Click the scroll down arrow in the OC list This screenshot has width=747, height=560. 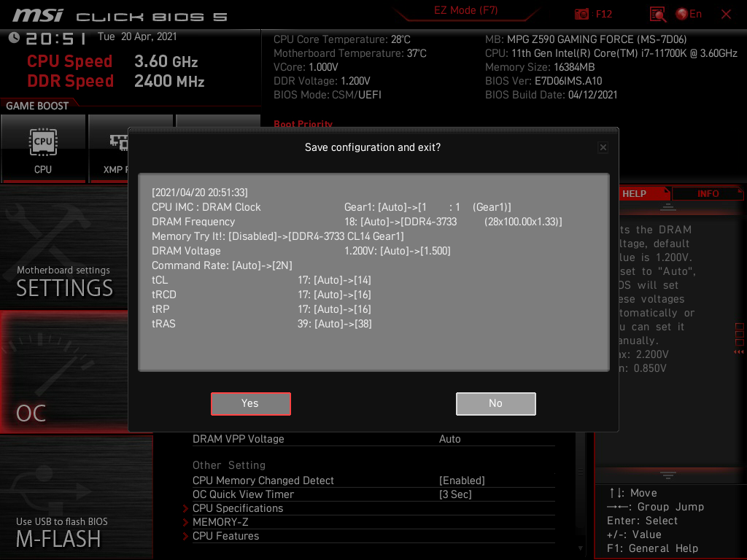(x=580, y=548)
